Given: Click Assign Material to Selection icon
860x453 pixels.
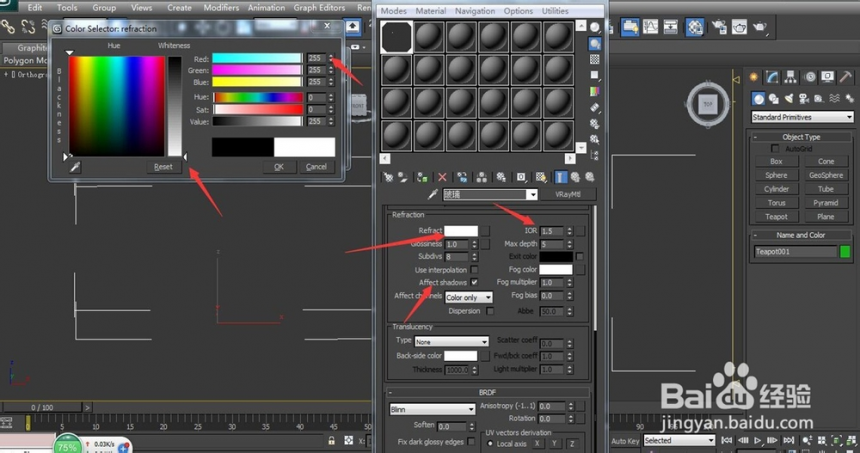Looking at the screenshot, I should 422,177.
